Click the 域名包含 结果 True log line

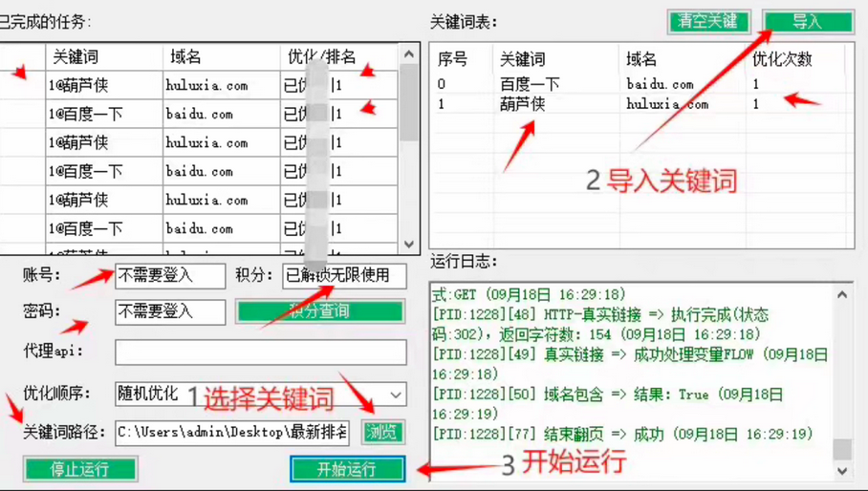pos(608,404)
